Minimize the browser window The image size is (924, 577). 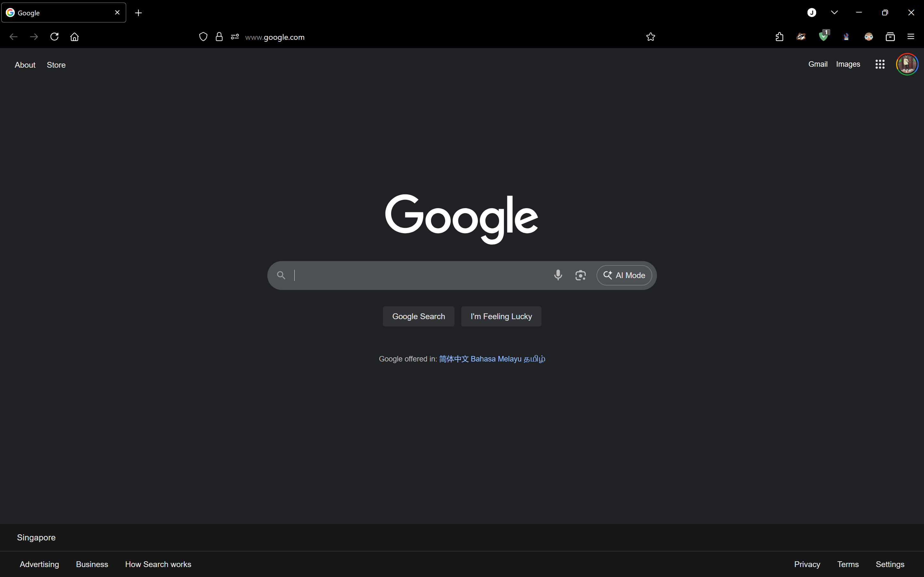click(x=859, y=13)
